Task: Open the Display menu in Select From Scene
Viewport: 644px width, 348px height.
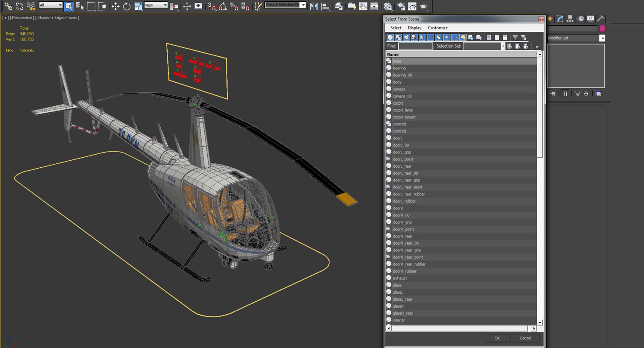Action: coord(414,28)
